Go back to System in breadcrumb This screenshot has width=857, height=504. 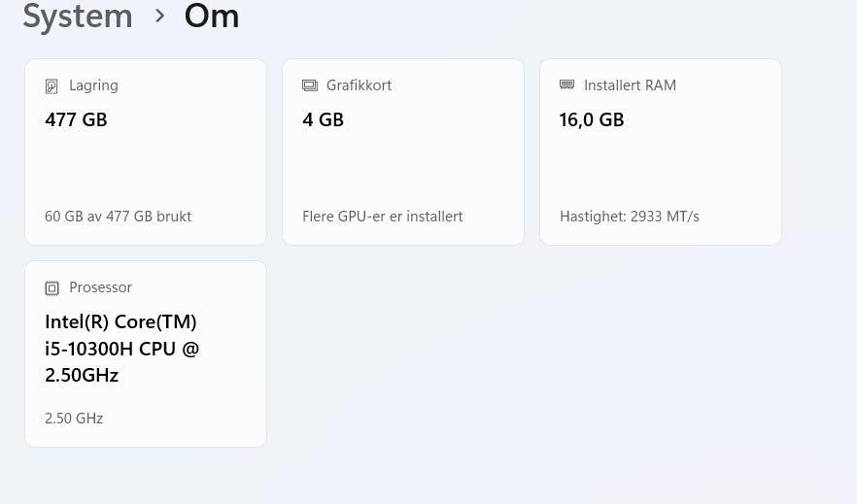tap(78, 16)
